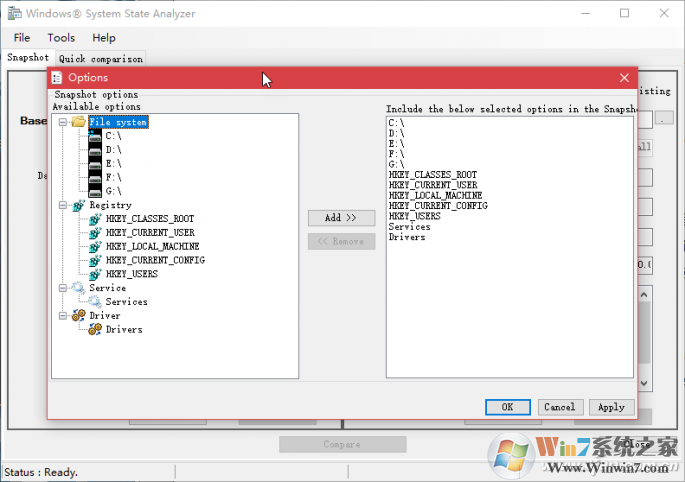Click the File system folder icon

click(x=79, y=121)
